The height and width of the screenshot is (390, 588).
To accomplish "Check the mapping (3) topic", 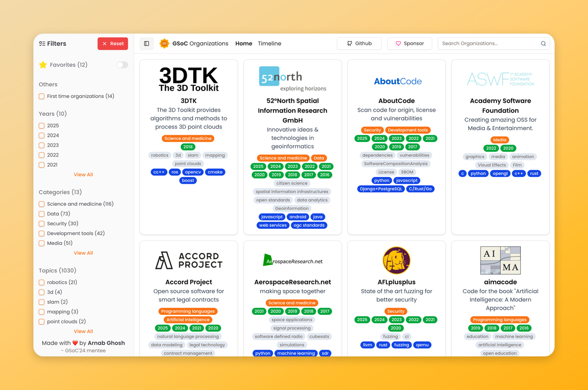I will (42, 312).
